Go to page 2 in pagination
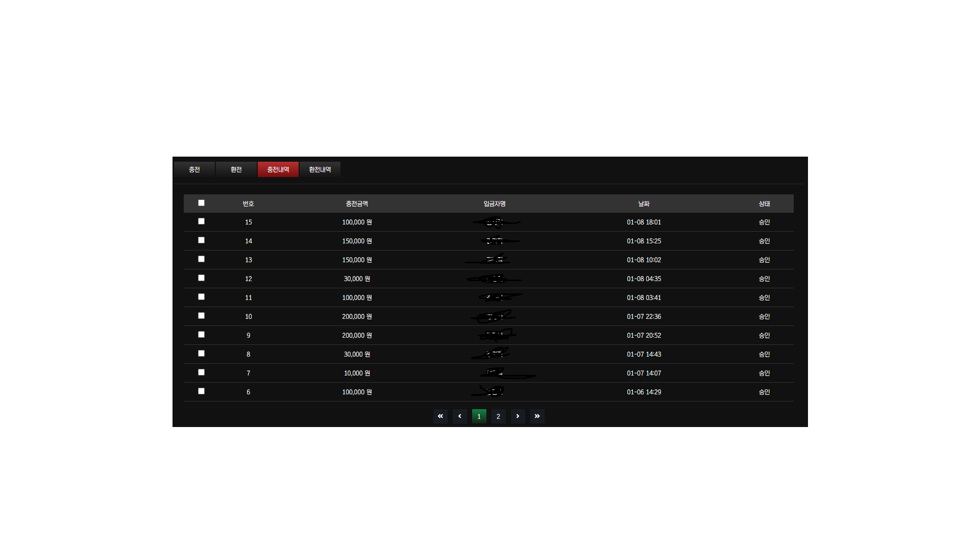 [x=499, y=416]
